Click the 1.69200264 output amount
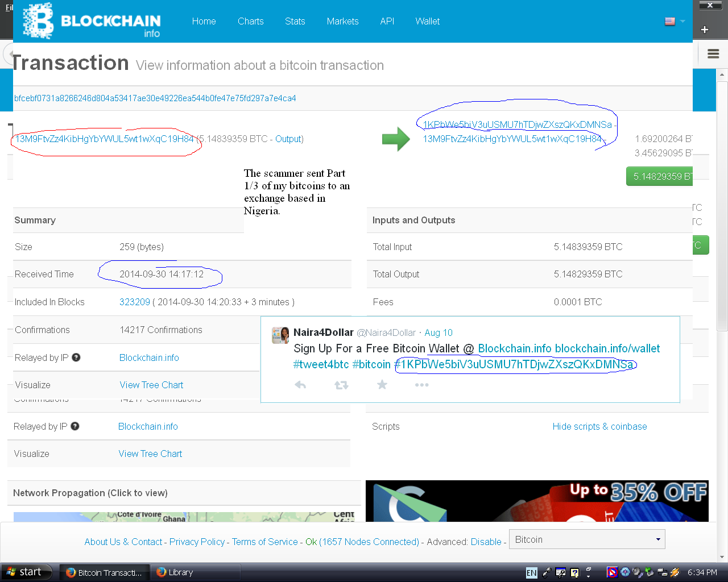Screen dimensions: 728x582 (x=663, y=139)
